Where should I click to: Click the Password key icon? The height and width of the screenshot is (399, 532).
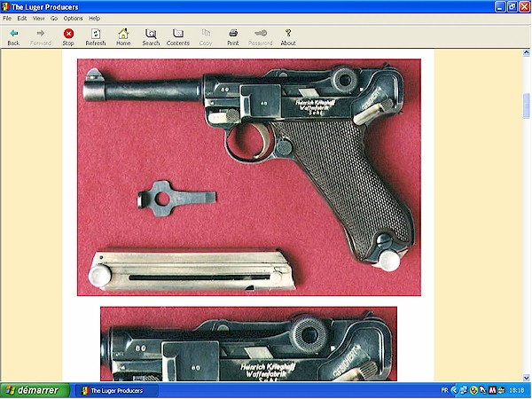pos(261,37)
